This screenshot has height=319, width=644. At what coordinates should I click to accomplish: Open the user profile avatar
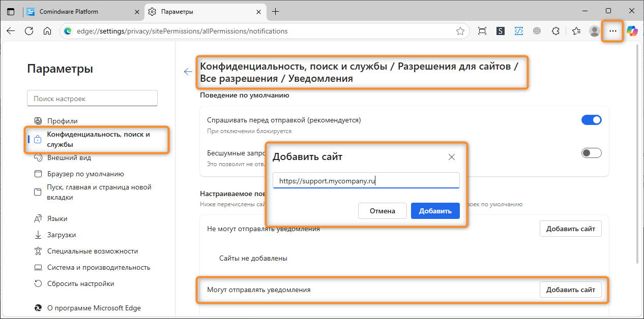(594, 31)
